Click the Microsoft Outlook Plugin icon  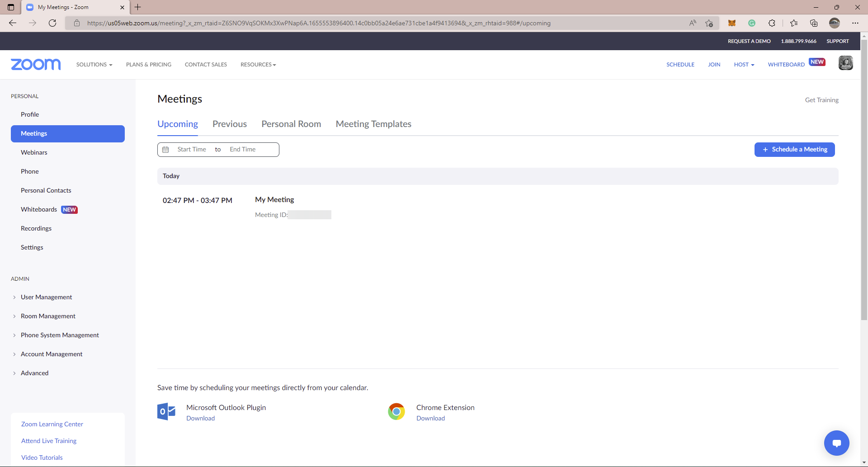pos(166,411)
